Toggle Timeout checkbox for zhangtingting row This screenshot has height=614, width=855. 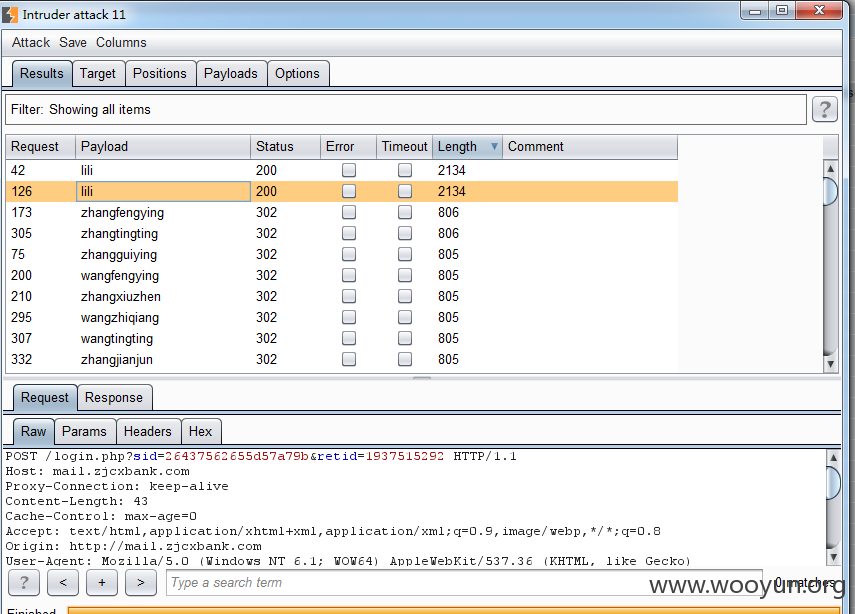coord(405,233)
